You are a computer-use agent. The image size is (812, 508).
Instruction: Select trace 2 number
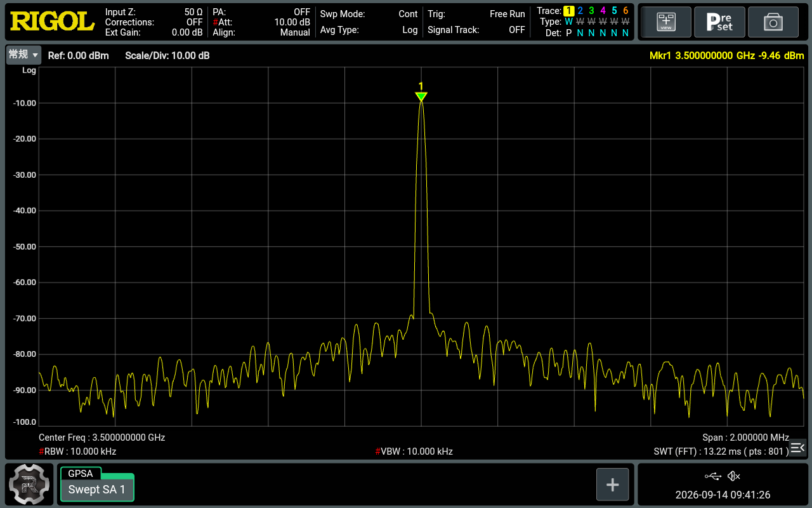coord(580,11)
